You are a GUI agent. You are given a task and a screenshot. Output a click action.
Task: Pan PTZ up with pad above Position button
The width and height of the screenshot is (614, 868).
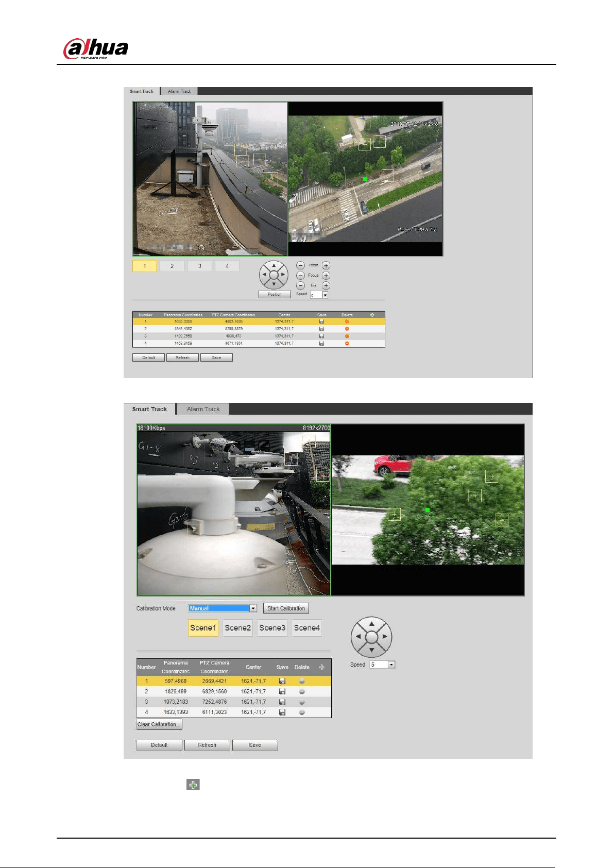[x=274, y=266]
